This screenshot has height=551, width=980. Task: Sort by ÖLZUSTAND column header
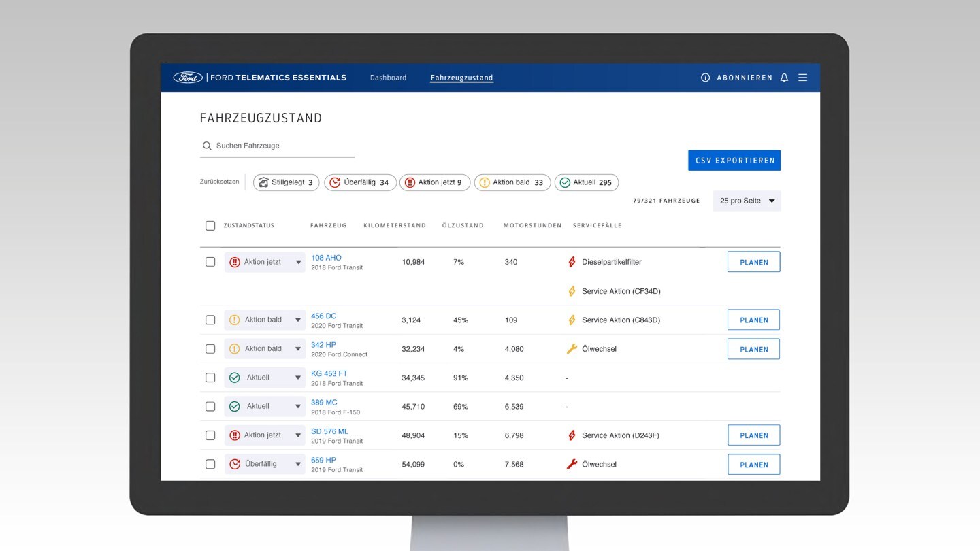(x=463, y=226)
